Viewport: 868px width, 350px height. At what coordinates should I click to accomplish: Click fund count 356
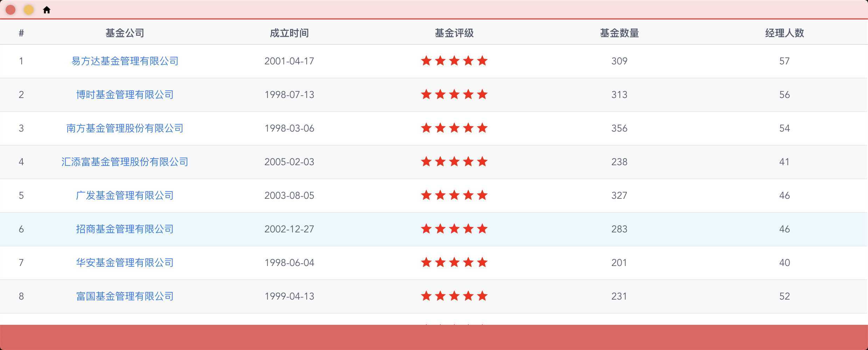click(619, 128)
